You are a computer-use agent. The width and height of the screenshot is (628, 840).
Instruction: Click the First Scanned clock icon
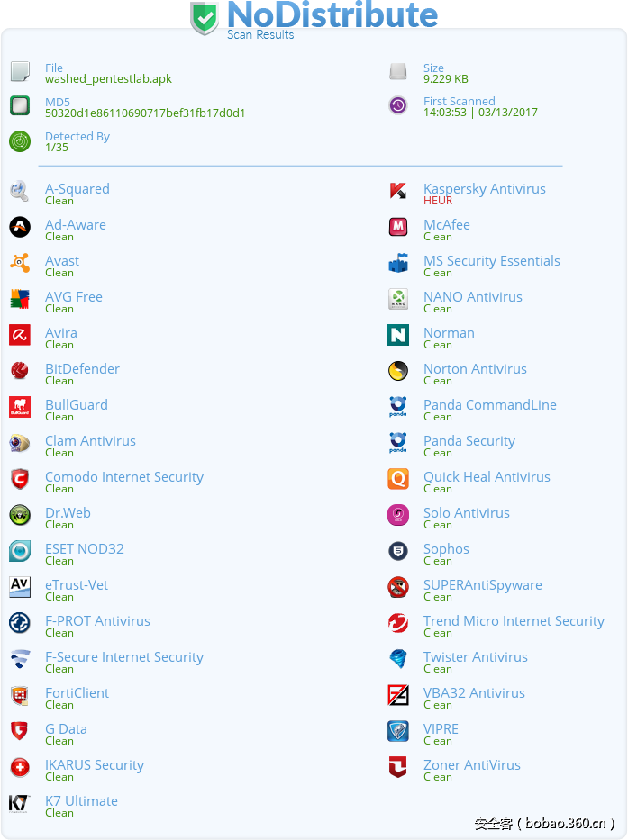tap(398, 105)
